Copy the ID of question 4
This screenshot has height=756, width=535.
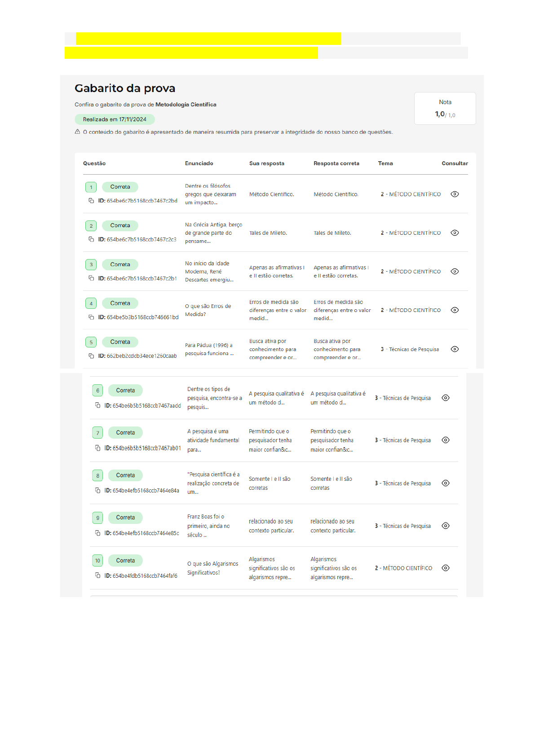click(x=91, y=317)
